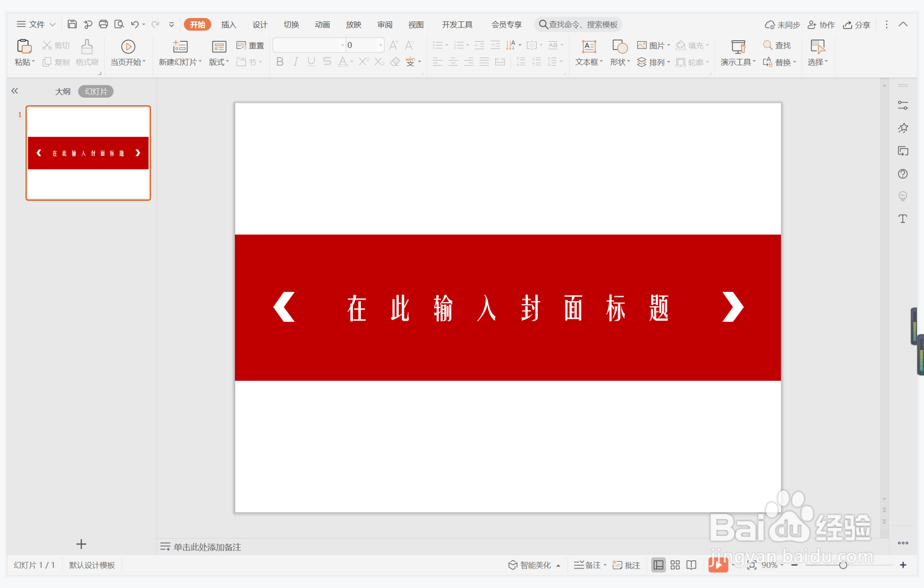The height and width of the screenshot is (588, 924).
Task: Expand the zoom percentage dropdown
Action: [x=782, y=565]
